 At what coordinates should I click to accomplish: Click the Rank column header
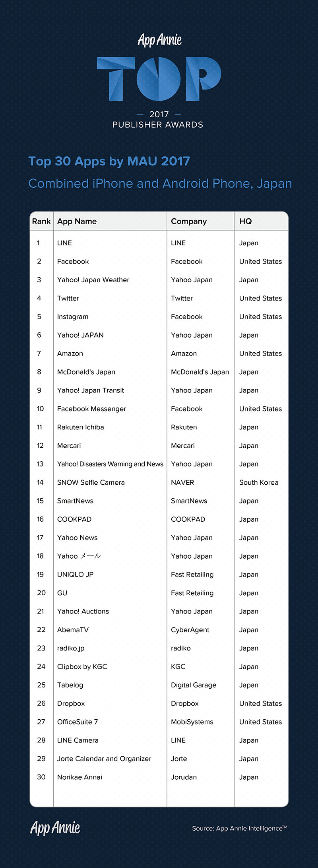[x=41, y=221]
